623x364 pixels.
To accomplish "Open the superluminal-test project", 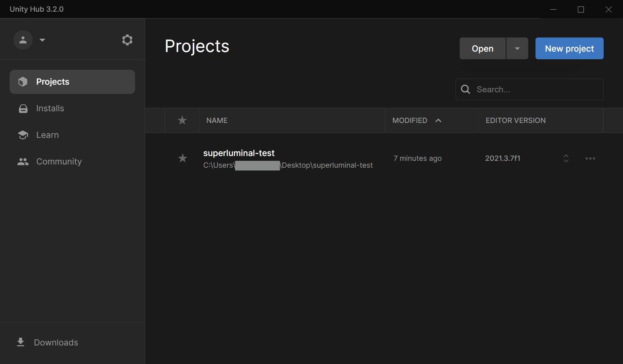I will coord(239,154).
